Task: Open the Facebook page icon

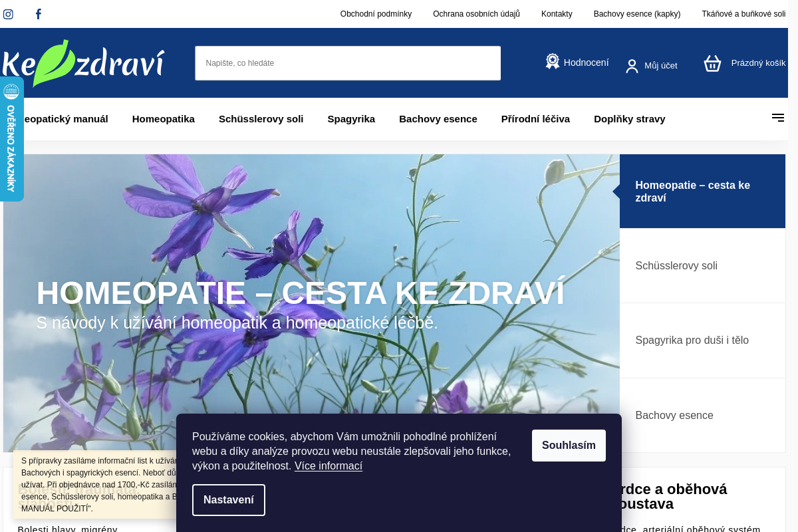Action: pyautogui.click(x=38, y=14)
